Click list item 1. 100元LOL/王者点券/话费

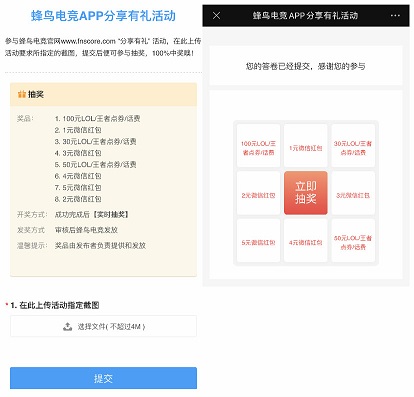tap(97, 118)
